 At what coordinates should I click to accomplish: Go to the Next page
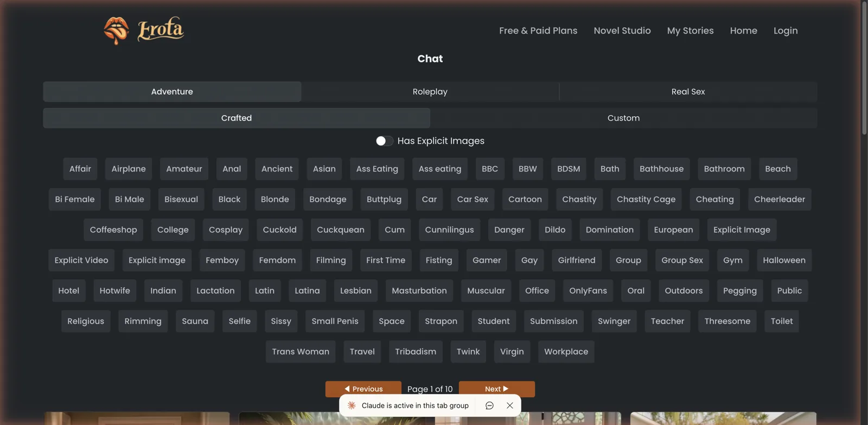point(496,389)
